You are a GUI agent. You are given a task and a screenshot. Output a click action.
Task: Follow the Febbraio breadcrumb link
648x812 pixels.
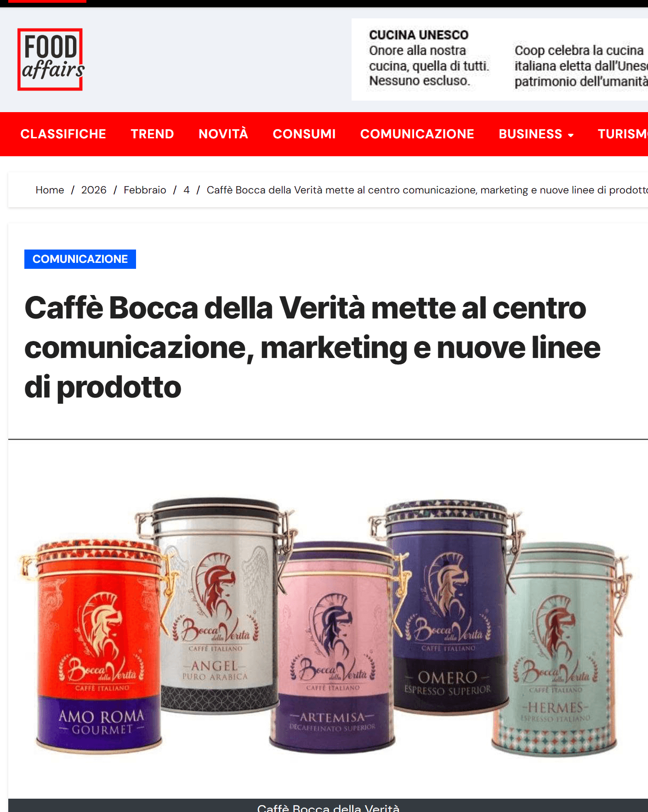tap(145, 190)
